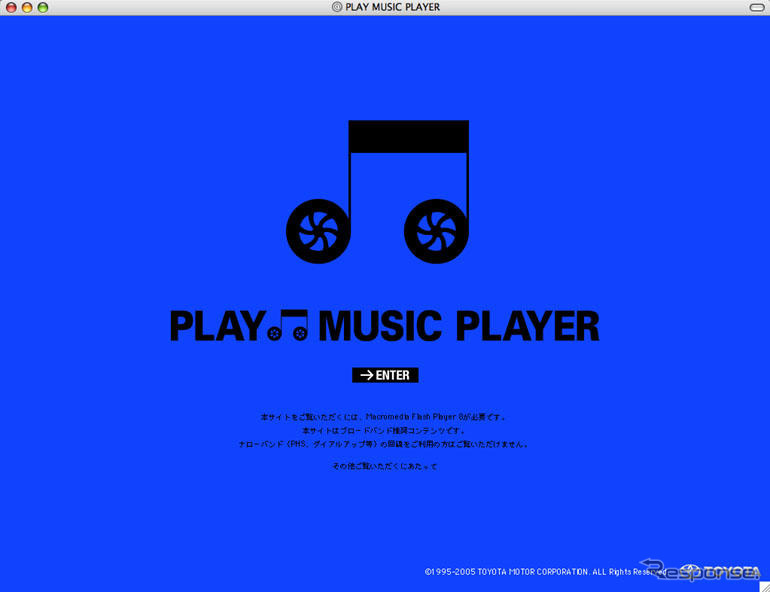Click the Macromedia Flash Player 8 requirement text
The image size is (770, 592).
click(x=383, y=417)
